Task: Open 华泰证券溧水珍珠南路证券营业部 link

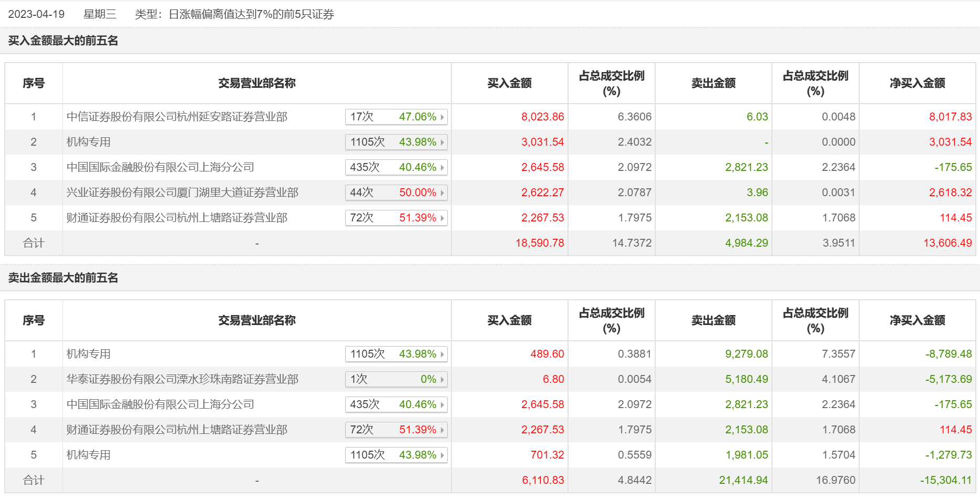Action: 182,379
